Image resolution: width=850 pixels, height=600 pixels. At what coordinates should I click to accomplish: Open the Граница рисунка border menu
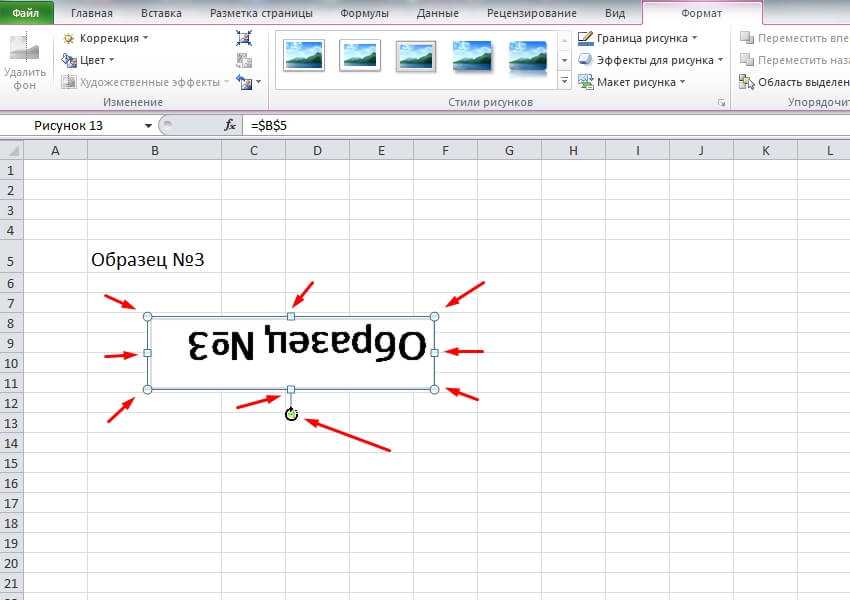point(638,38)
